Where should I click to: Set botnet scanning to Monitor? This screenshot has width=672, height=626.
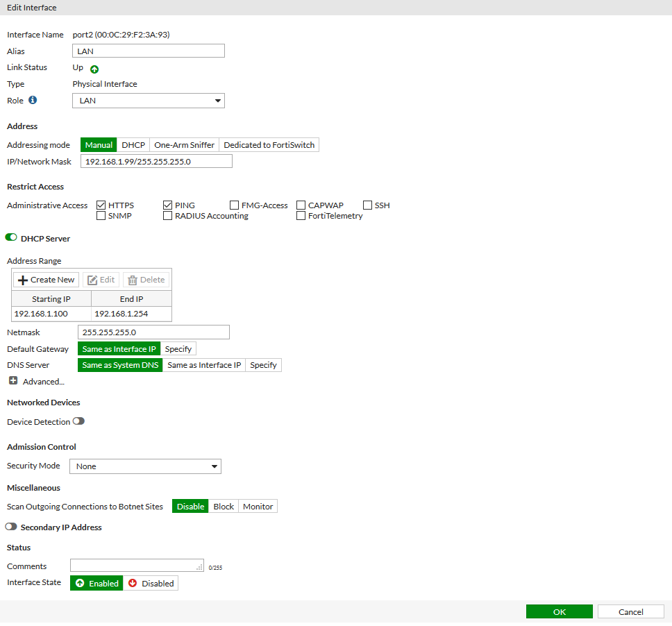258,507
